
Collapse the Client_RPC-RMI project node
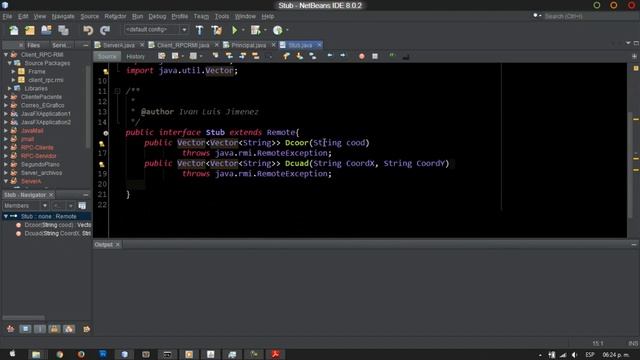click(x=6, y=54)
